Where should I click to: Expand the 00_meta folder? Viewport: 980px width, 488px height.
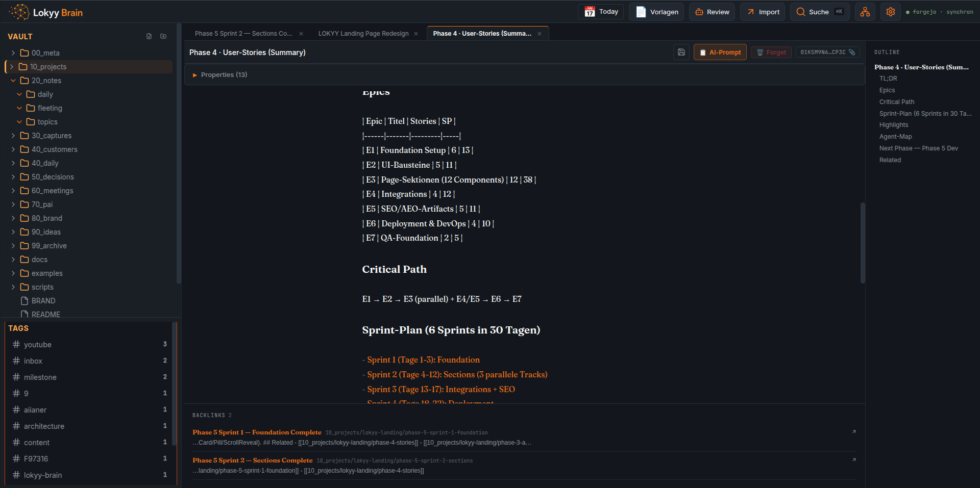tap(13, 53)
